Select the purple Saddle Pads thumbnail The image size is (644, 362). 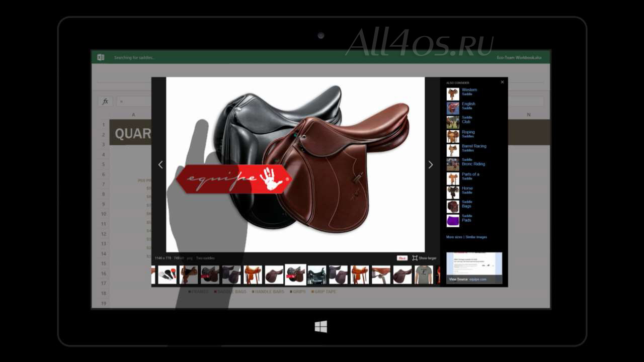click(453, 221)
